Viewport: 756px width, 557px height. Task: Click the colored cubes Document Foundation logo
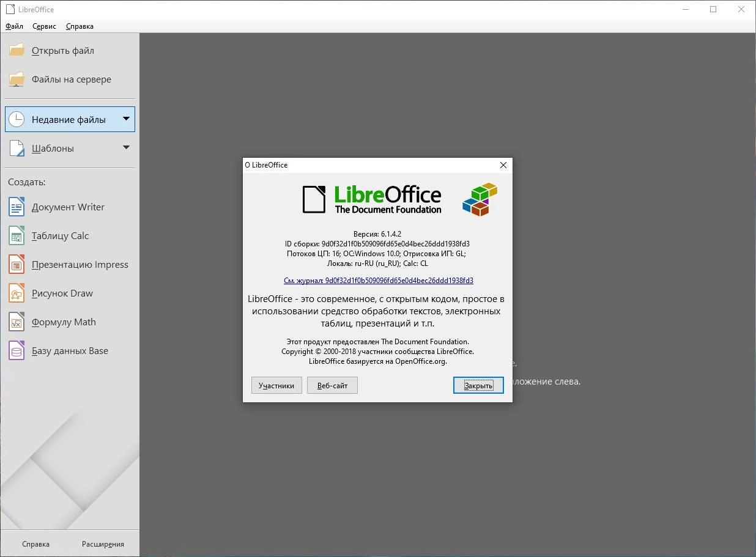coord(480,199)
